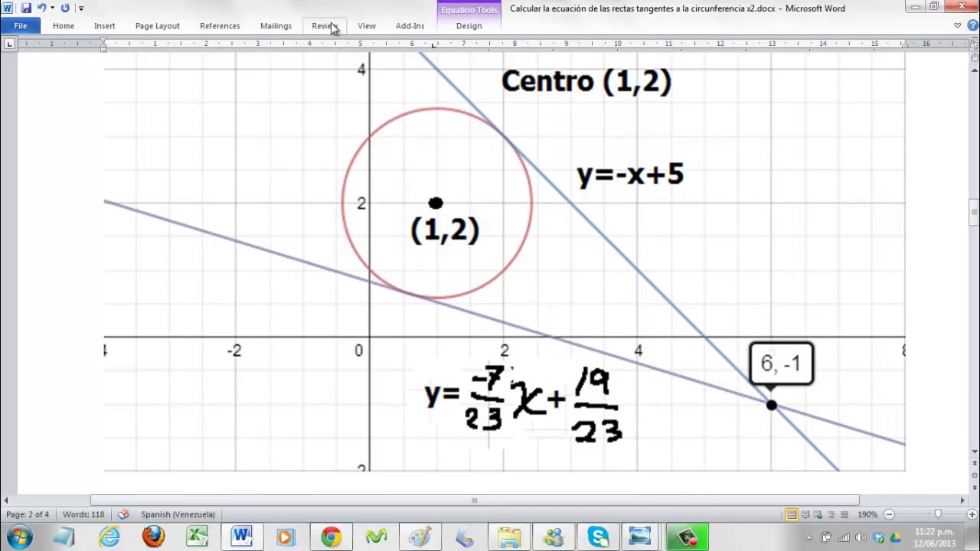Click the network signal icon in system tray
The height and width of the screenshot is (551, 980).
(844, 537)
